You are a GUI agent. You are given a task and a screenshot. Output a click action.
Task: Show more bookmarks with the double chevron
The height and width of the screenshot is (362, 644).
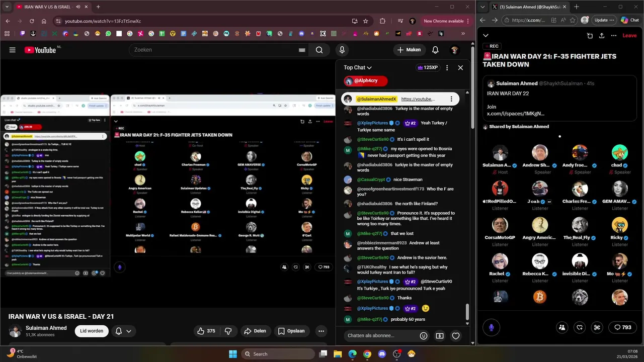463,34
